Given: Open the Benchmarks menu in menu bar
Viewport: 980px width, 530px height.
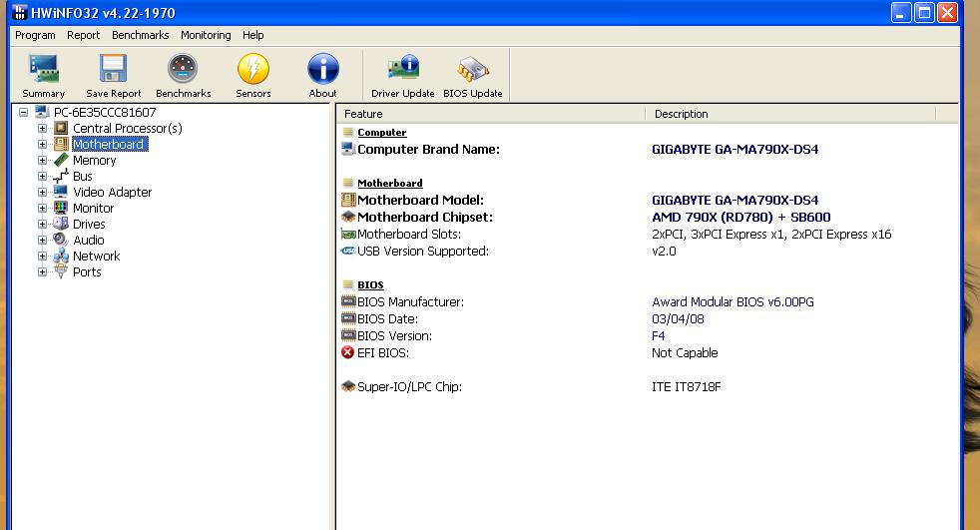Looking at the screenshot, I should (x=140, y=35).
